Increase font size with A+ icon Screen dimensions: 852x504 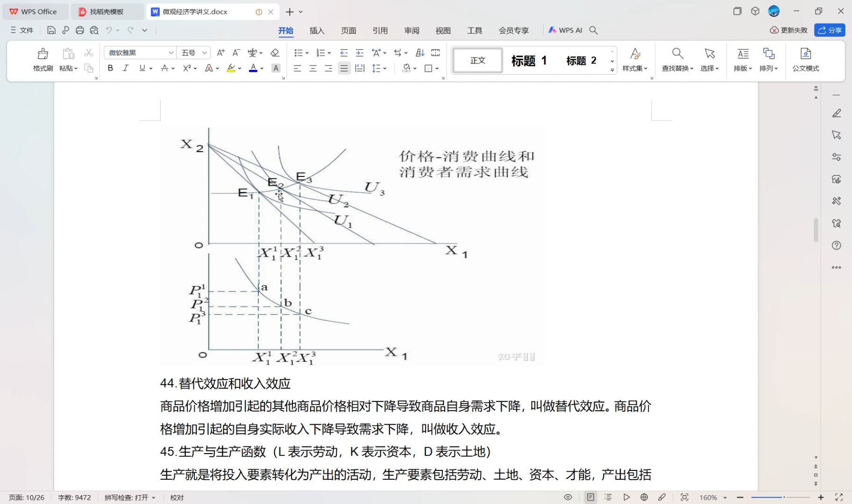[x=221, y=53]
